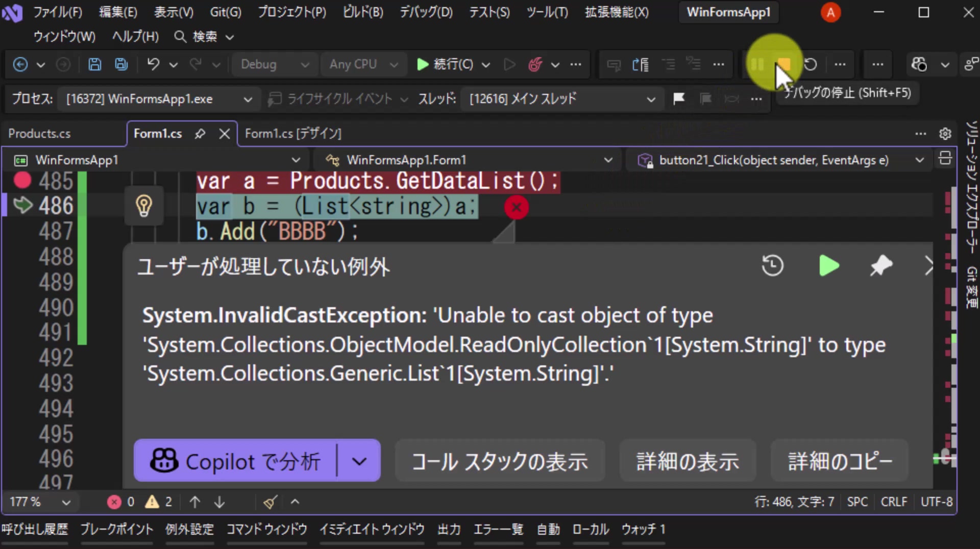Expand the Continue button dropdown arrow
Image resolution: width=980 pixels, height=549 pixels.
coord(486,65)
